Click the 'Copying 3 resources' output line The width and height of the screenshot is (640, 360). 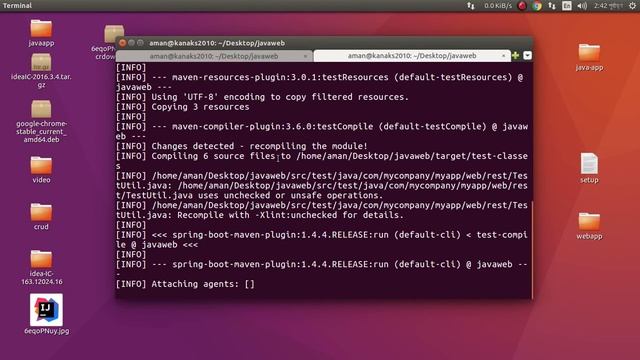[182, 107]
